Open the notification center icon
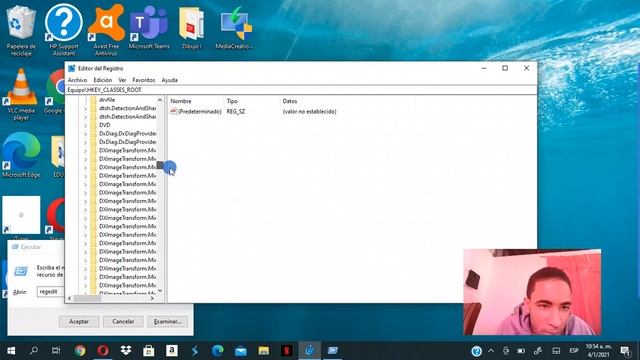The image size is (640, 360). click(625, 351)
